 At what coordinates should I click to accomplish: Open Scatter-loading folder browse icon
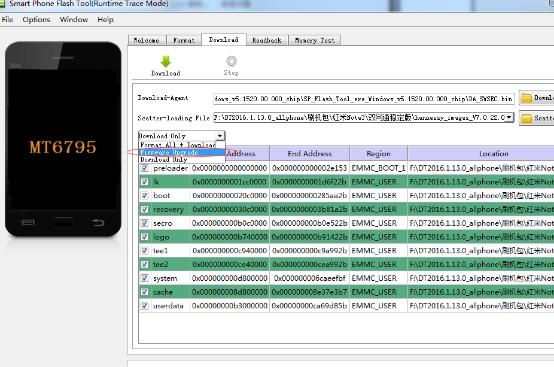527,118
